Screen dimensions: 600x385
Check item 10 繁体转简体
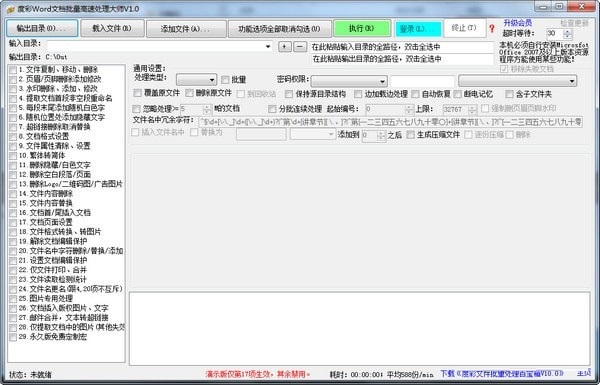[13, 156]
